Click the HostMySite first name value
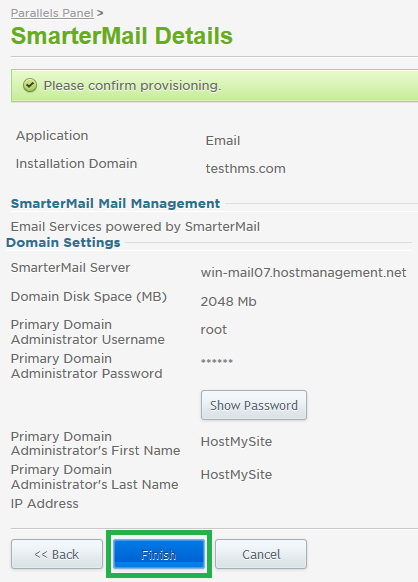The height and width of the screenshot is (582, 418). pyautogui.click(x=236, y=442)
